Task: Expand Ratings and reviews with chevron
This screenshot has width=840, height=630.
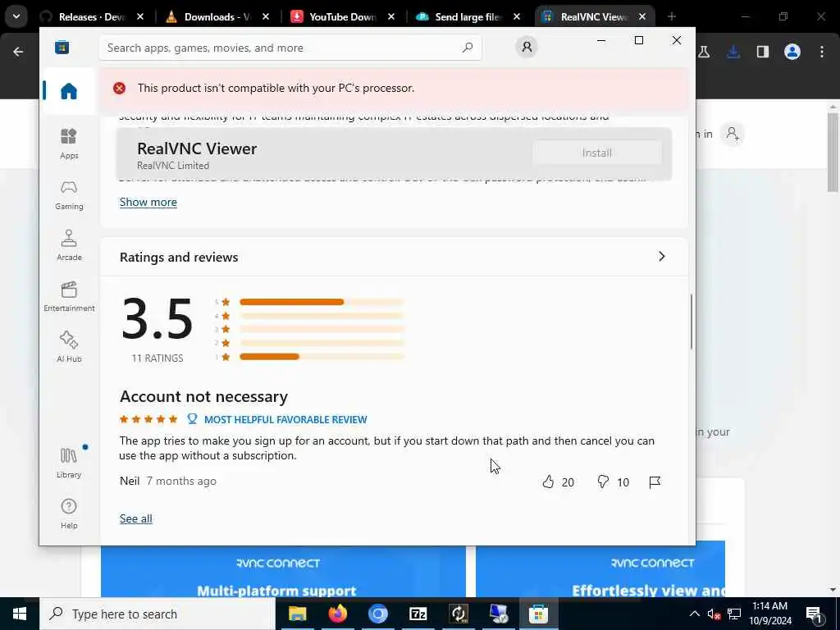Action: point(662,257)
